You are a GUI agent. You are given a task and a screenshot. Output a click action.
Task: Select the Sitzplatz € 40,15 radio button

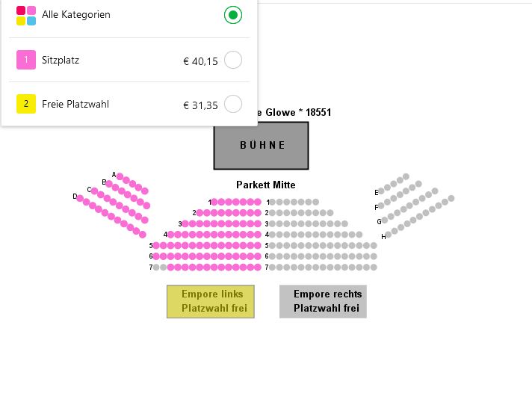[x=233, y=60]
